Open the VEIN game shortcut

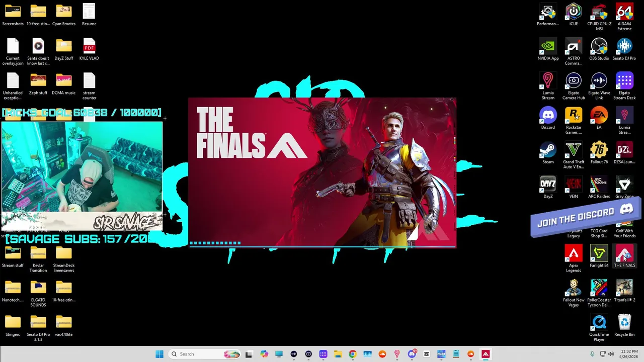tap(574, 188)
